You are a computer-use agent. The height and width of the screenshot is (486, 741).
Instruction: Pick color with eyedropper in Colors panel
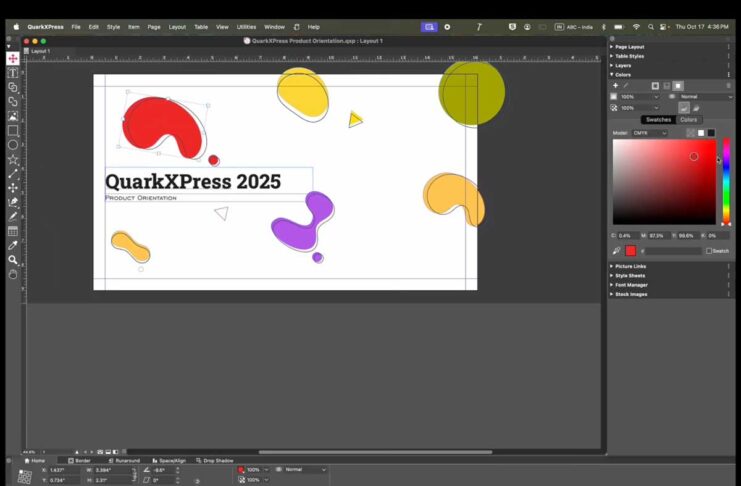(616, 251)
